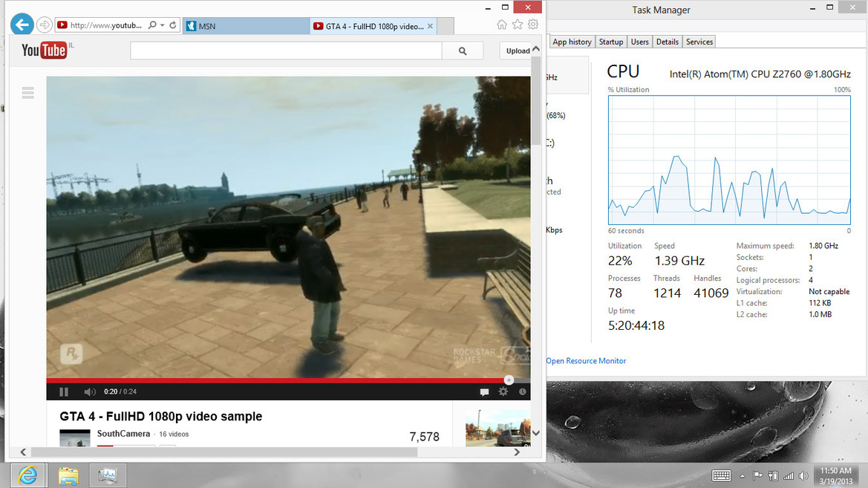Viewport: 868px width, 488px height.
Task: Click the Watch Later clock icon
Action: (522, 391)
